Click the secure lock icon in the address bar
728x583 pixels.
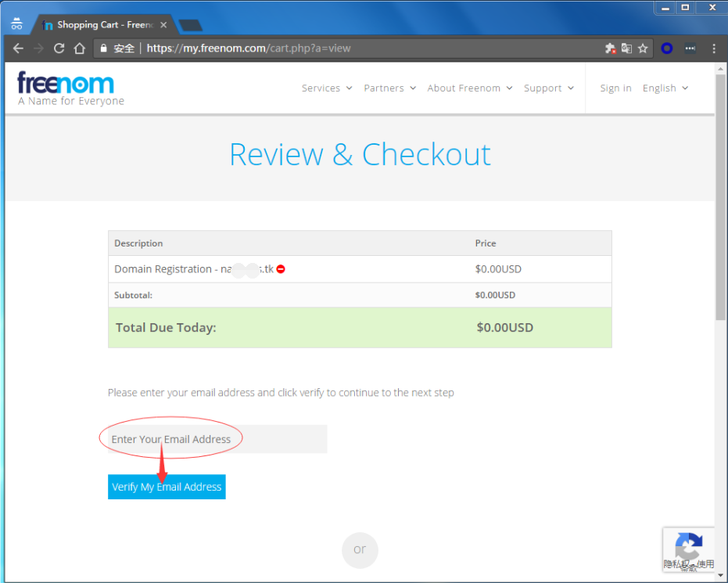(103, 49)
